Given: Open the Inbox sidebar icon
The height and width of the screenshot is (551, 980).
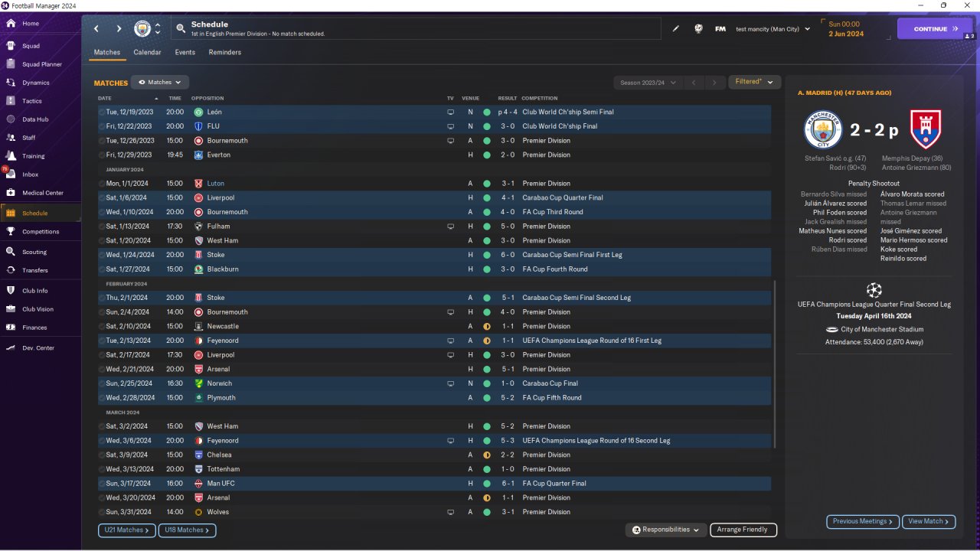Looking at the screenshot, I should pyautogui.click(x=11, y=174).
